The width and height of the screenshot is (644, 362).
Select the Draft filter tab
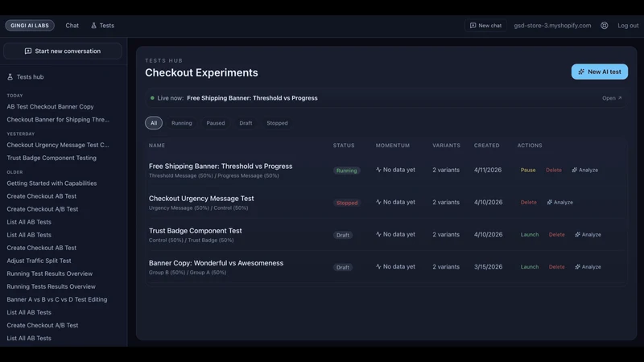click(x=246, y=123)
